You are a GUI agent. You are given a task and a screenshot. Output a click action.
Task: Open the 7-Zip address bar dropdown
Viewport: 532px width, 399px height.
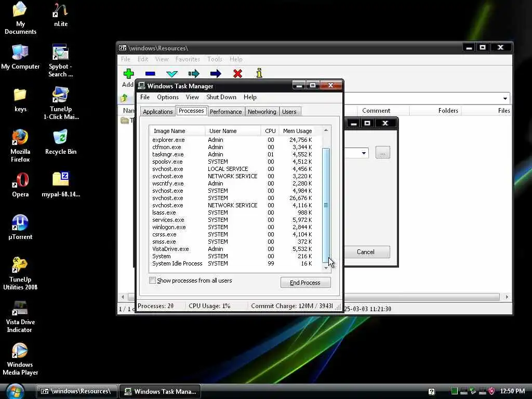click(505, 98)
